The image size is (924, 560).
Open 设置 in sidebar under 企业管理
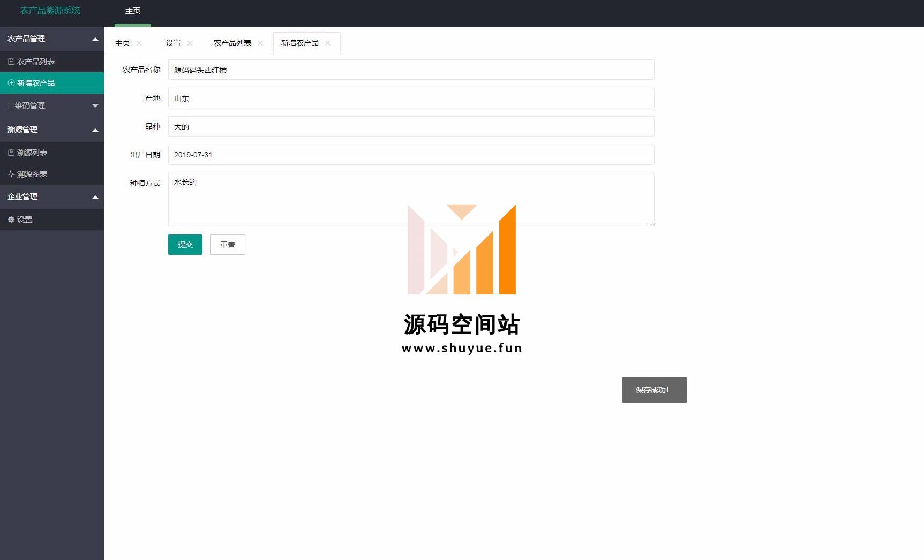point(52,220)
